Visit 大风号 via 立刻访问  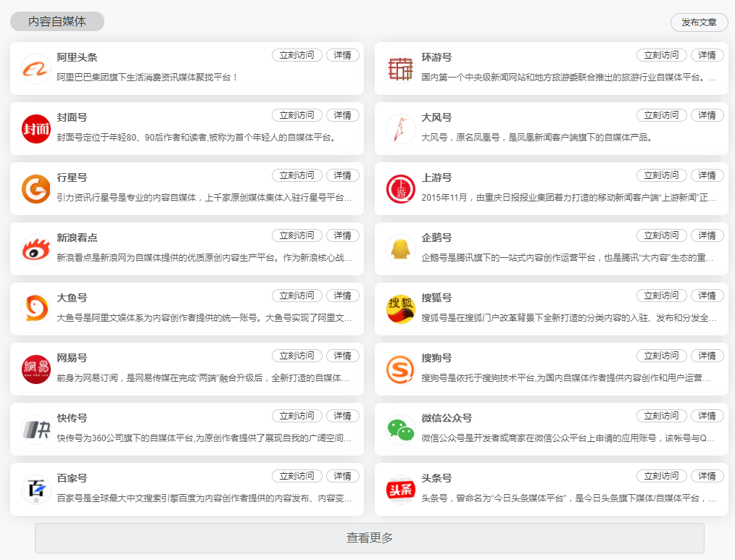point(661,115)
